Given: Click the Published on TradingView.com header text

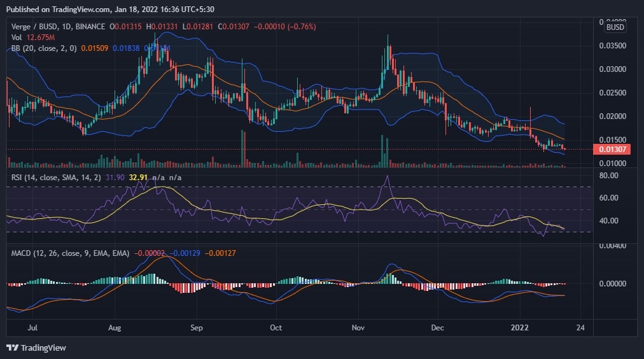Looking at the screenshot, I should click(110, 9).
